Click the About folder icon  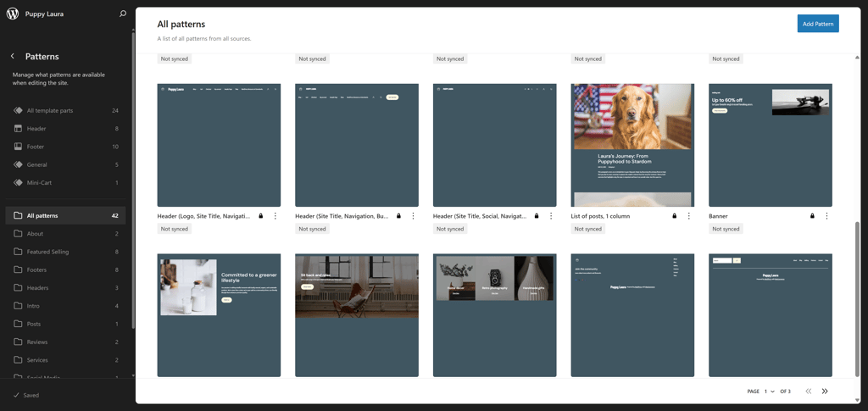(18, 233)
